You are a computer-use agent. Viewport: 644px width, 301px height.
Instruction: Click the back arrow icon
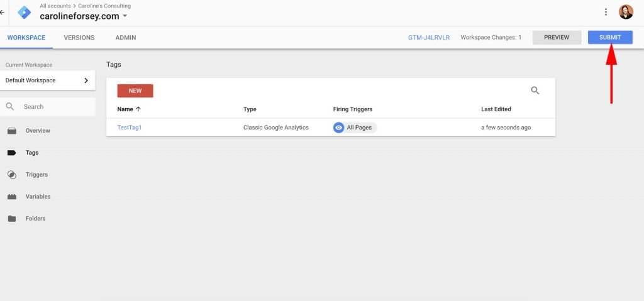coord(3,12)
